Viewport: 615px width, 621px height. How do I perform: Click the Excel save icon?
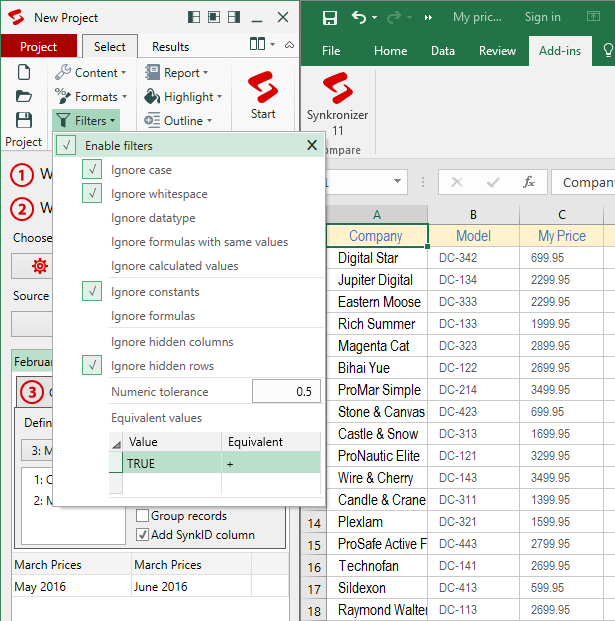[329, 17]
